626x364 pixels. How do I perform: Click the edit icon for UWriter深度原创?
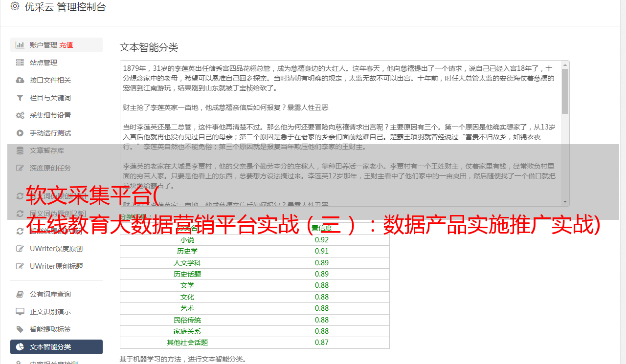point(20,249)
